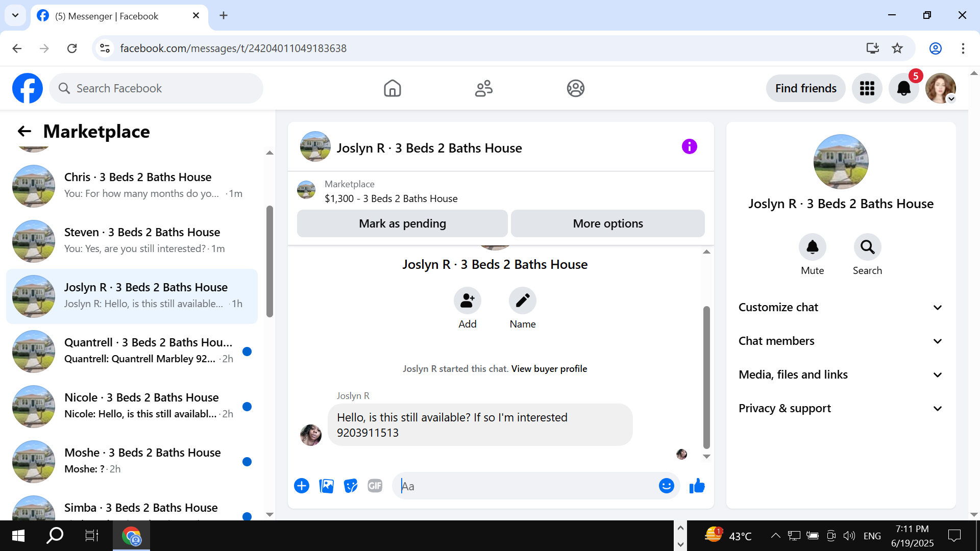Open more actions plus icon in composer
The height and width of the screenshot is (551, 980).
click(x=302, y=486)
